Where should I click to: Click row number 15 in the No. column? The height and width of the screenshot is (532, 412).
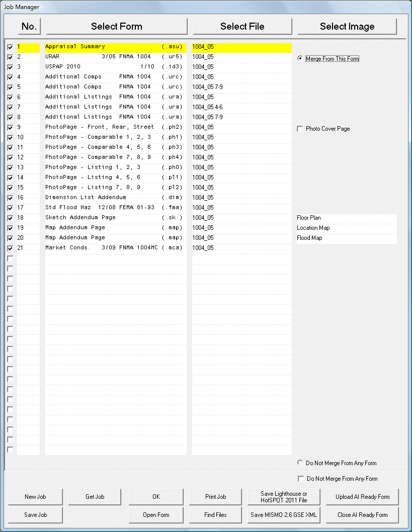point(20,188)
